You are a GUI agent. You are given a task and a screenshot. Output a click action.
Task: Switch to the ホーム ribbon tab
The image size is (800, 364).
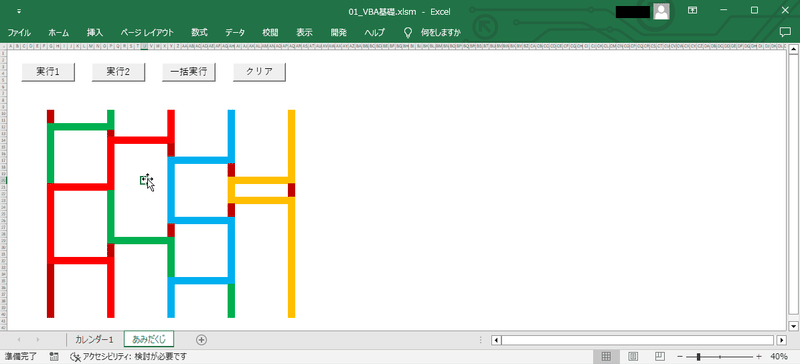tap(59, 33)
